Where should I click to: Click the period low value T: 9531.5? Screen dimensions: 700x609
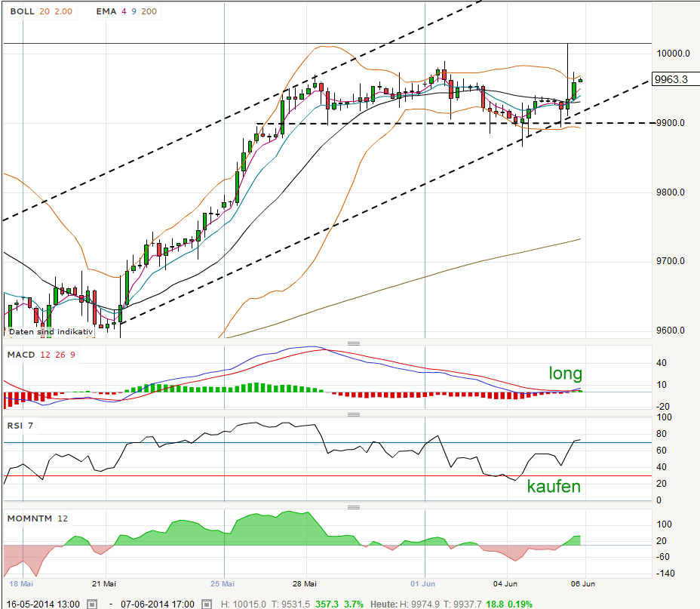290,604
